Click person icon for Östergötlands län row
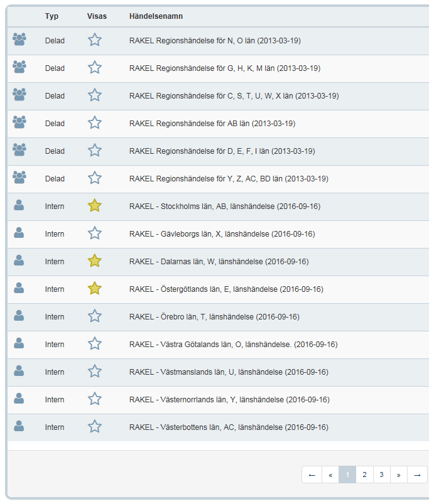The image size is (429, 504). pyautogui.click(x=19, y=288)
